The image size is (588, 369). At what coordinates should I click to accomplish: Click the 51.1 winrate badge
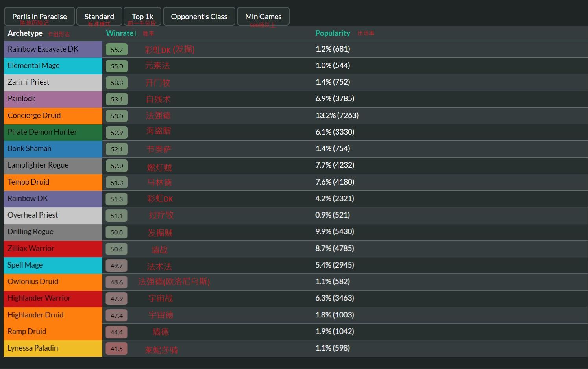click(x=116, y=216)
